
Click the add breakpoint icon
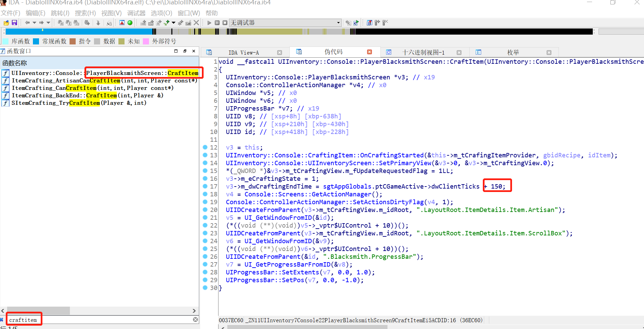pyautogui.click(x=377, y=23)
